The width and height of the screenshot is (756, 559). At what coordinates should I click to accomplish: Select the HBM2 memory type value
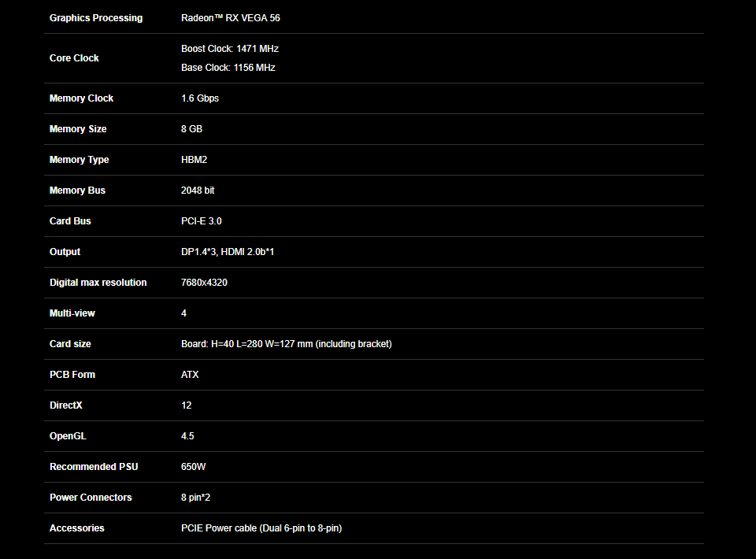click(x=195, y=160)
